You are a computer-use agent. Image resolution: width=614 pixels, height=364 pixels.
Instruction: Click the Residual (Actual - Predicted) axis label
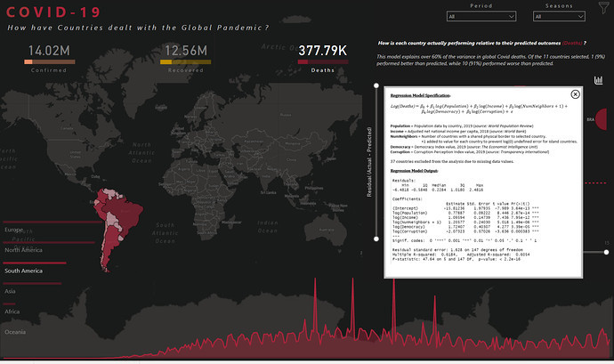[x=369, y=162]
